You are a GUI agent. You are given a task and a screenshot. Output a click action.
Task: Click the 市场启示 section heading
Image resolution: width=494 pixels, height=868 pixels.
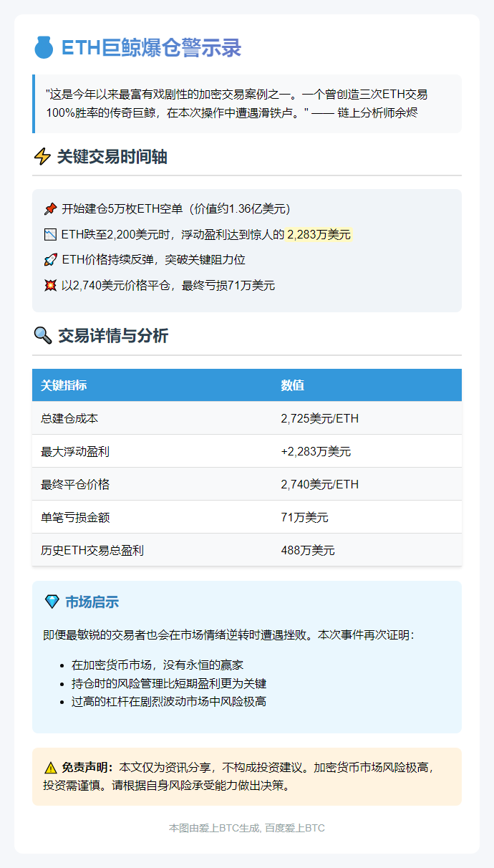[92, 602]
